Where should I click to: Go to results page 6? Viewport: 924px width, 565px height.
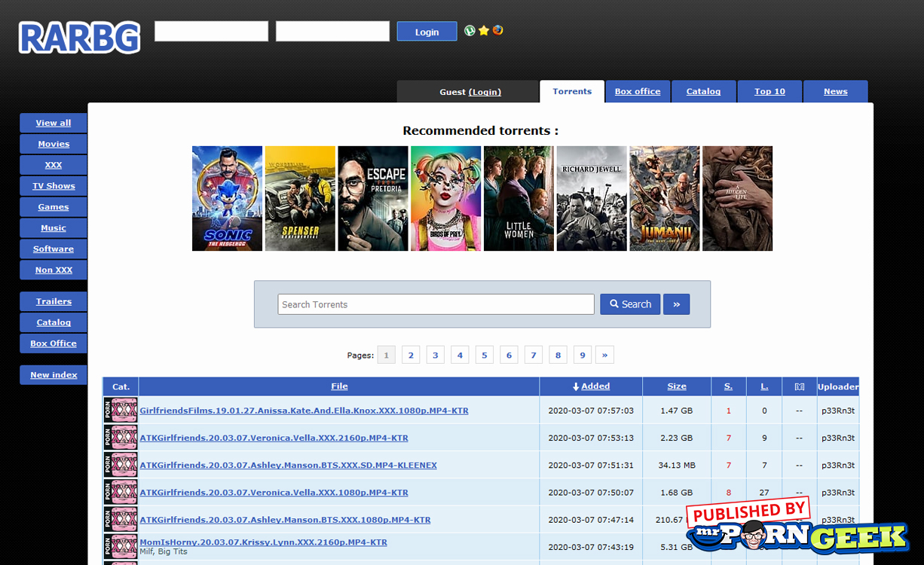(x=509, y=355)
